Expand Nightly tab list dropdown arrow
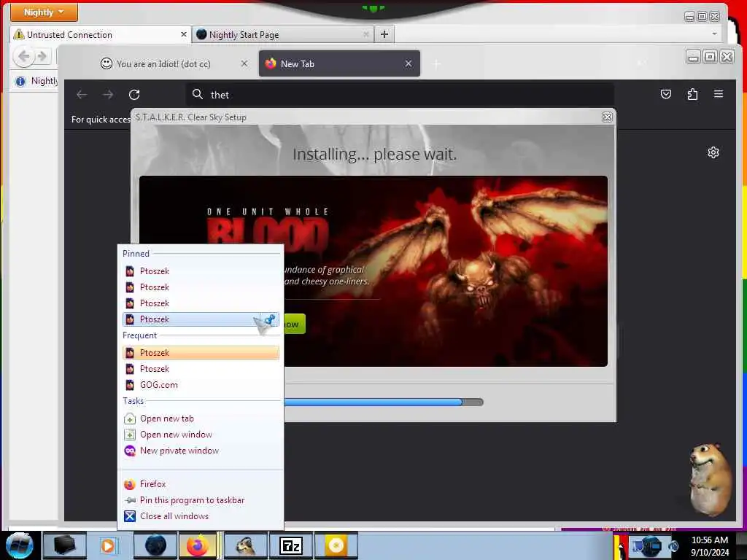 tap(714, 34)
